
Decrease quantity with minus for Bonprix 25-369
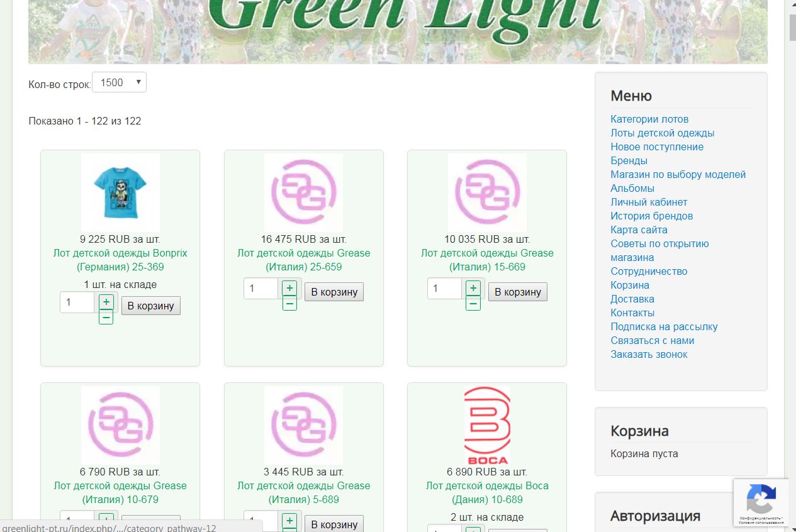(106, 318)
